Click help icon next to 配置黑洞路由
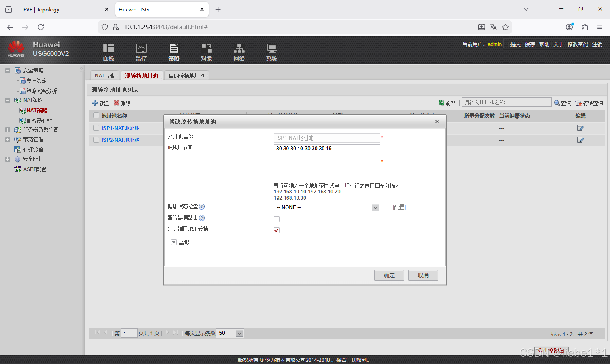Image resolution: width=610 pixels, height=364 pixels. (x=202, y=218)
